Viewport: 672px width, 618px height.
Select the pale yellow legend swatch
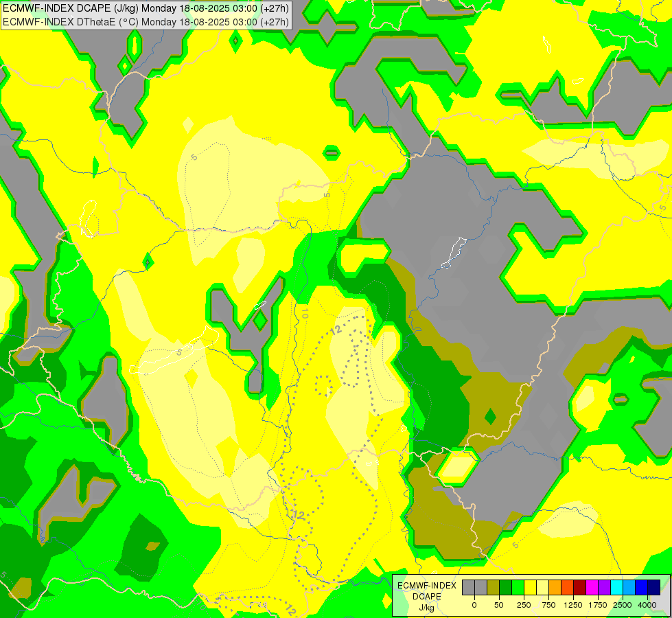pos(542,587)
